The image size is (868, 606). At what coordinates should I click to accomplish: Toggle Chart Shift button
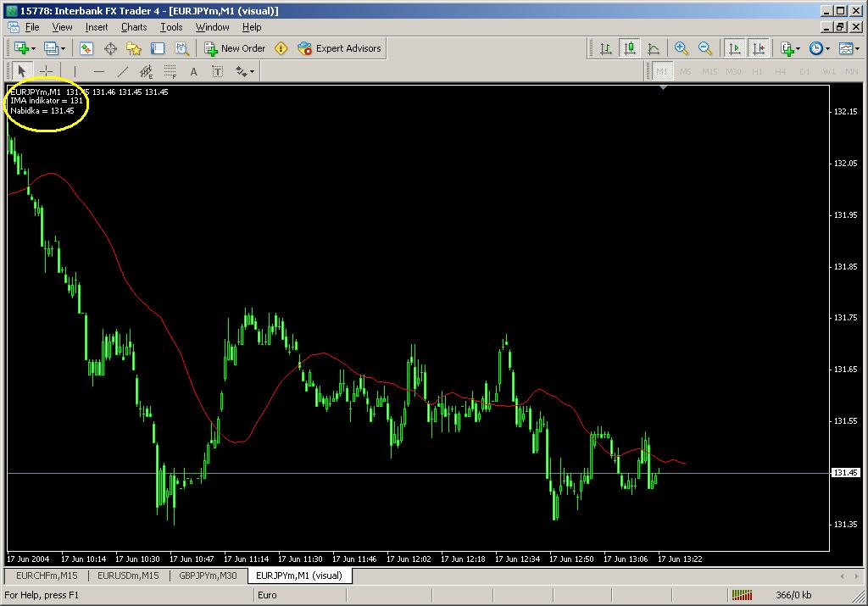(x=759, y=48)
